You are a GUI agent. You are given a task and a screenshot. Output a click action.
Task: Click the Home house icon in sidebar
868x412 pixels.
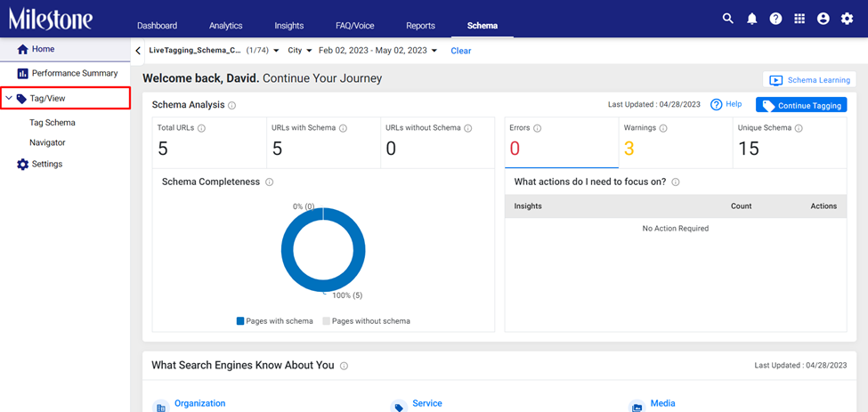(22, 49)
